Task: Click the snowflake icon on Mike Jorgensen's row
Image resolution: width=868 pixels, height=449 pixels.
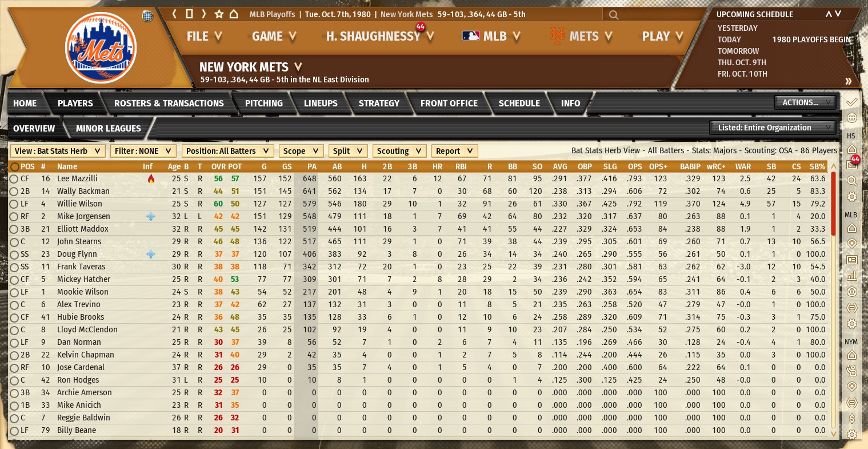Action: point(151,216)
